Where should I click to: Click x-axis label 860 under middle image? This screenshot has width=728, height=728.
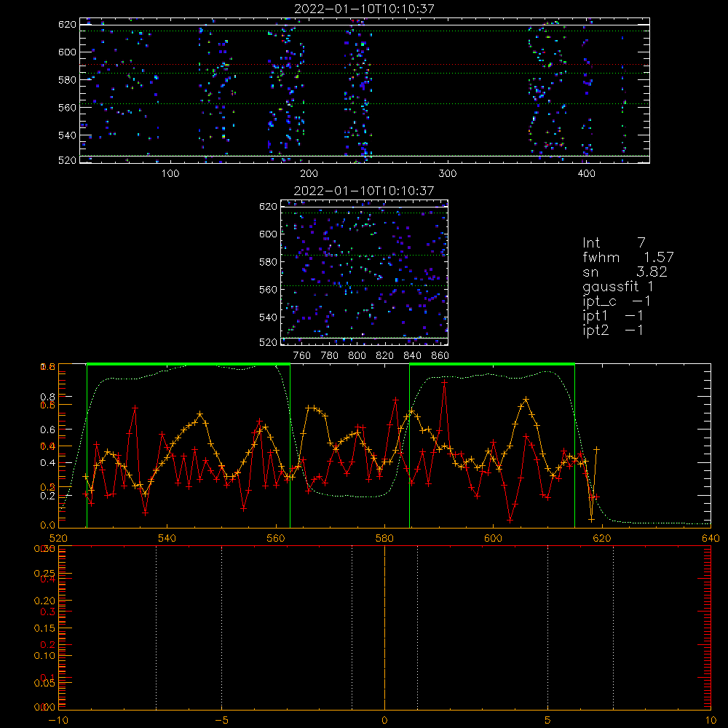pos(440,356)
